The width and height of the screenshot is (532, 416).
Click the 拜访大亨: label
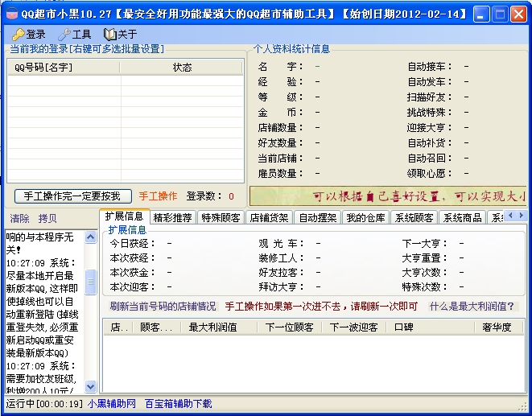point(281,287)
